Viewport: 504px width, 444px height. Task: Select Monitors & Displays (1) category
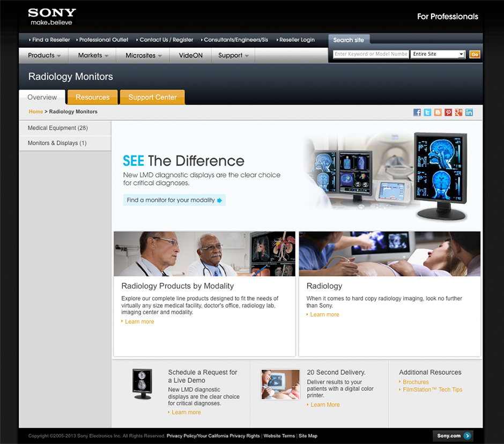click(65, 143)
